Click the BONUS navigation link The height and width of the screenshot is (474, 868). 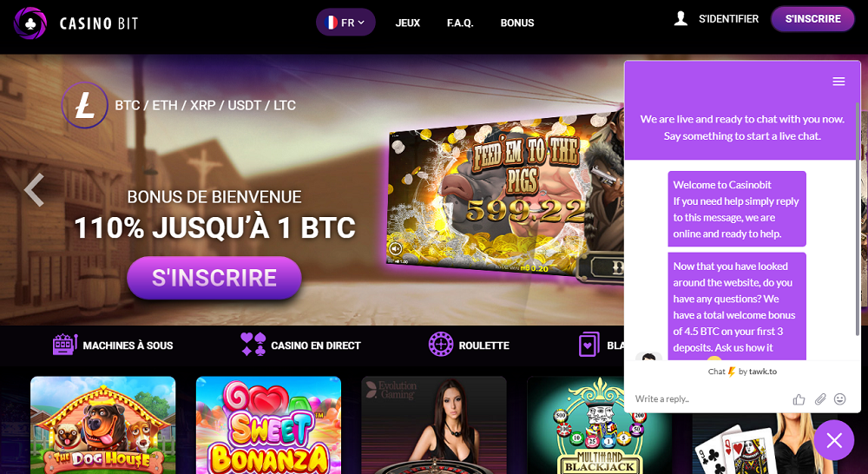(x=517, y=23)
